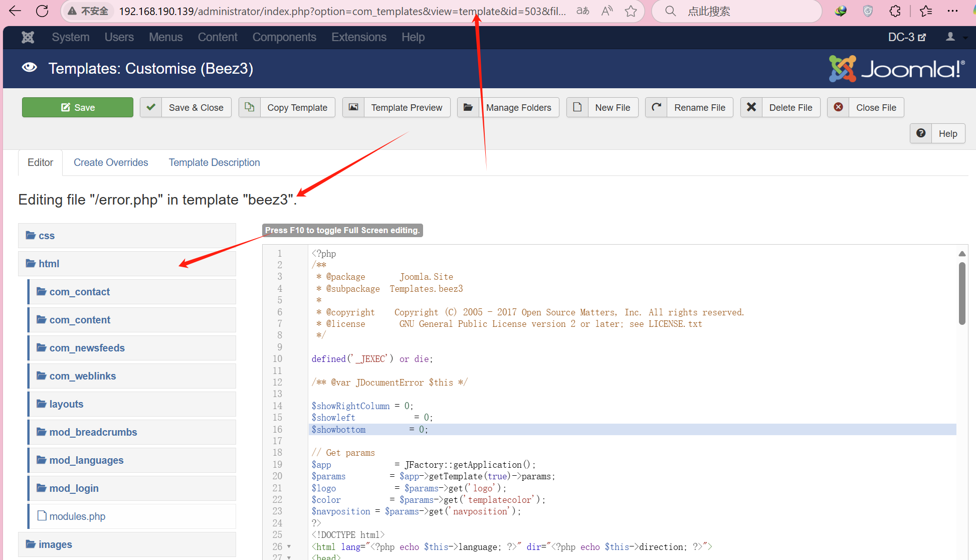
Task: Click the Delete File X icon
Action: tap(751, 107)
